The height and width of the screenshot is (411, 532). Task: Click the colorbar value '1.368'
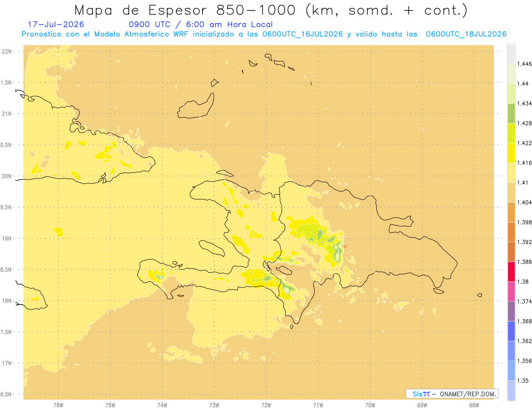point(525,321)
